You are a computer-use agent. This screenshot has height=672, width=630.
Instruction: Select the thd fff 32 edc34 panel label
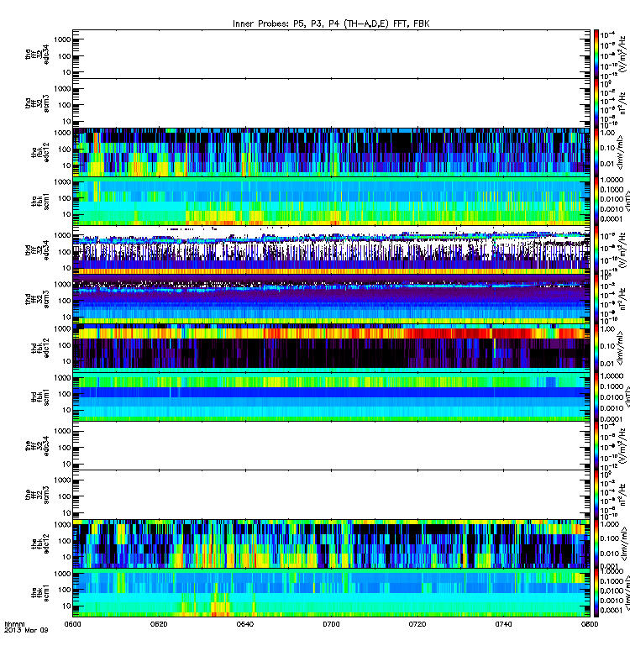click(37, 250)
